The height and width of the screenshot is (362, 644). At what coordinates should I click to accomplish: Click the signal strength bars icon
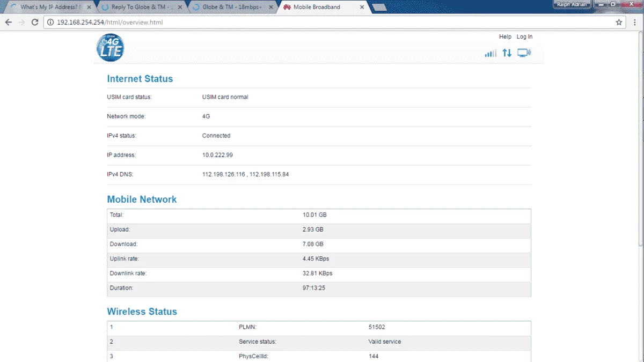(491, 53)
